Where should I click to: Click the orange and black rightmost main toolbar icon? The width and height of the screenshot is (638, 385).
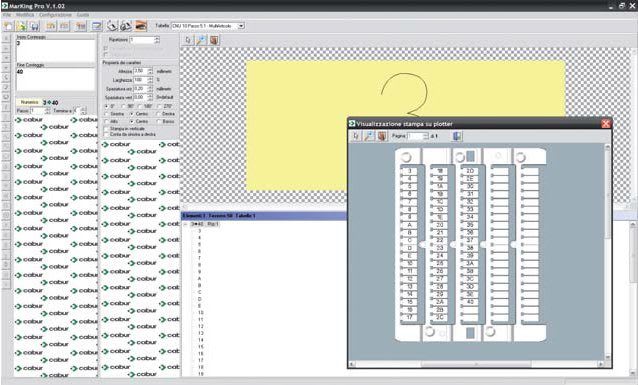point(141,26)
